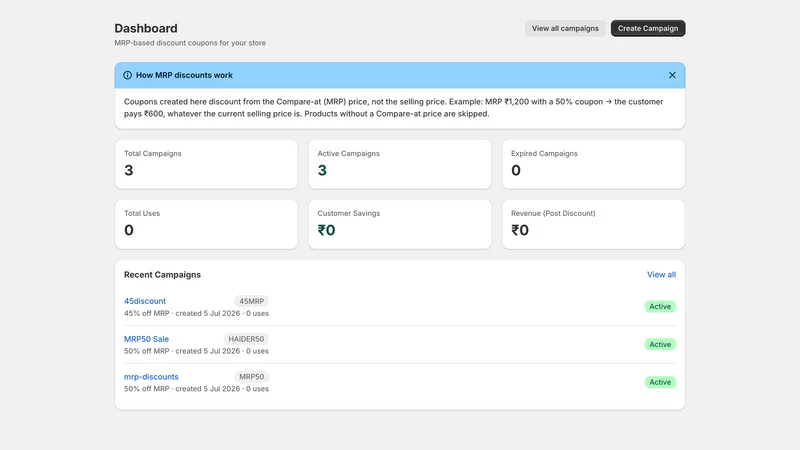800x450 pixels.
Task: Click the 45MRP coupon code badge
Action: click(x=252, y=301)
